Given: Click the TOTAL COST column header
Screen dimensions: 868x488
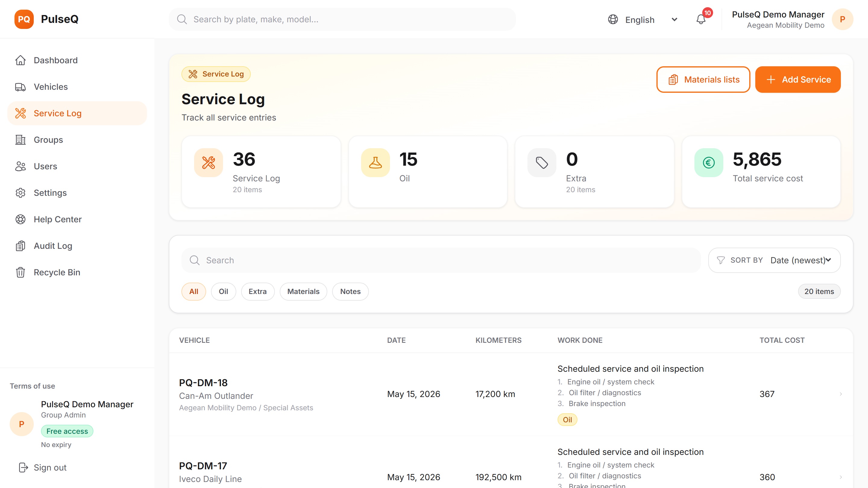Looking at the screenshot, I should point(782,340).
